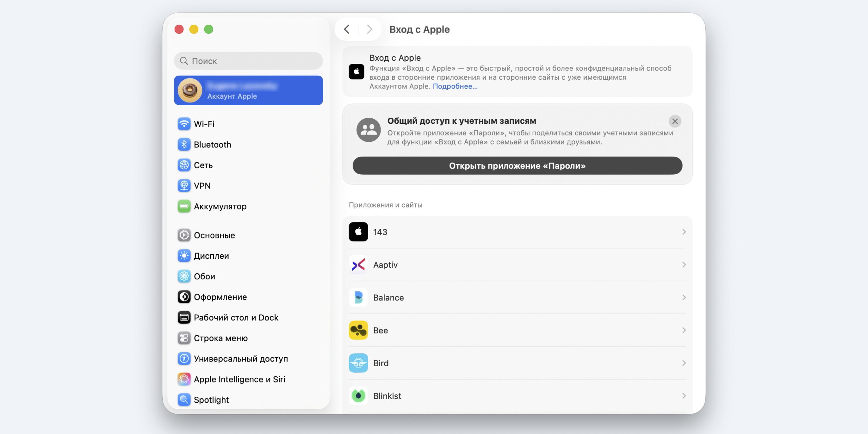Screen dimensions: 868x434
Task: Click the Основные gear icon
Action: tap(184, 235)
